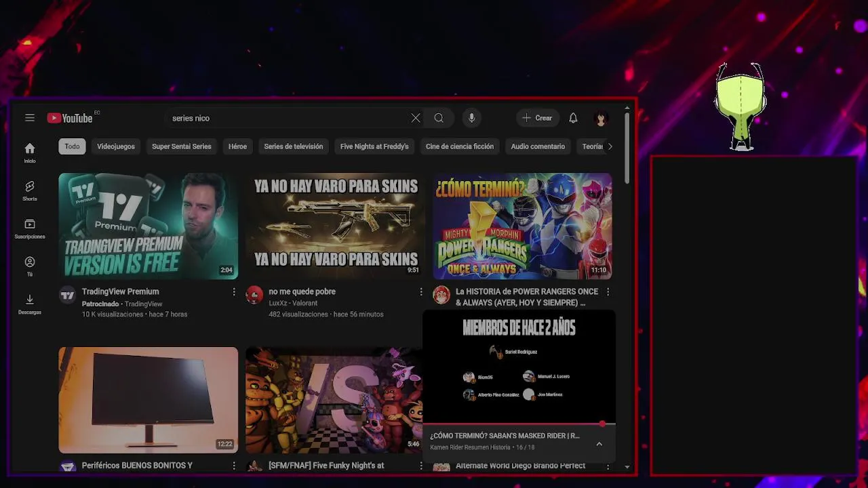Viewport: 868px width, 488px height.
Task: Open the TradingView Premium video title
Action: 121,291
